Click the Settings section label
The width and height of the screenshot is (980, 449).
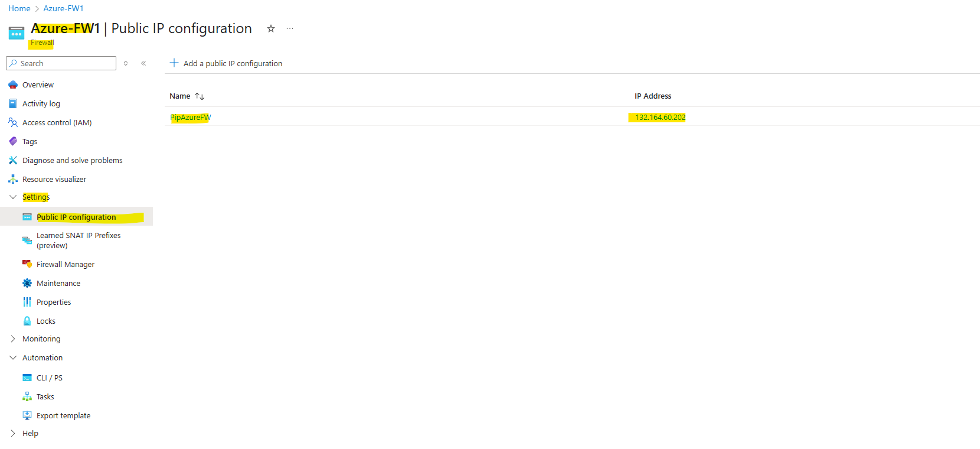pos(36,197)
